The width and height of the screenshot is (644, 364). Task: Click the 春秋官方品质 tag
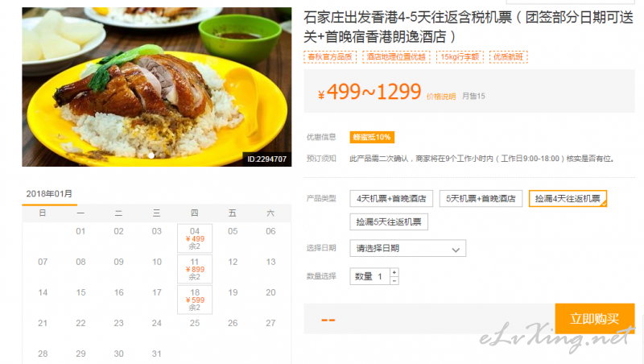coord(330,57)
